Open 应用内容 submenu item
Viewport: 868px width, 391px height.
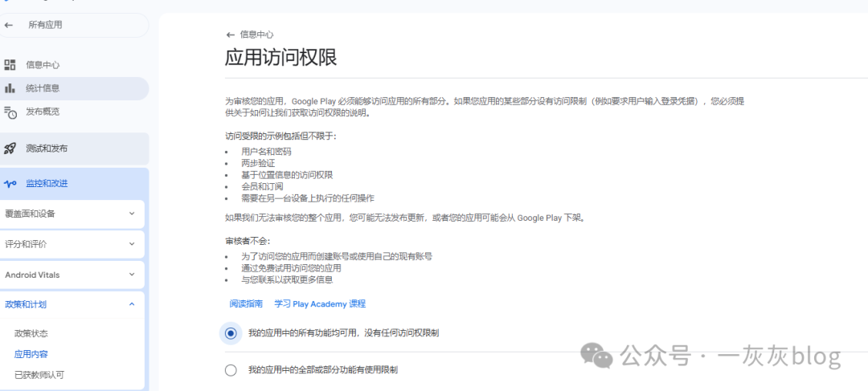31,355
